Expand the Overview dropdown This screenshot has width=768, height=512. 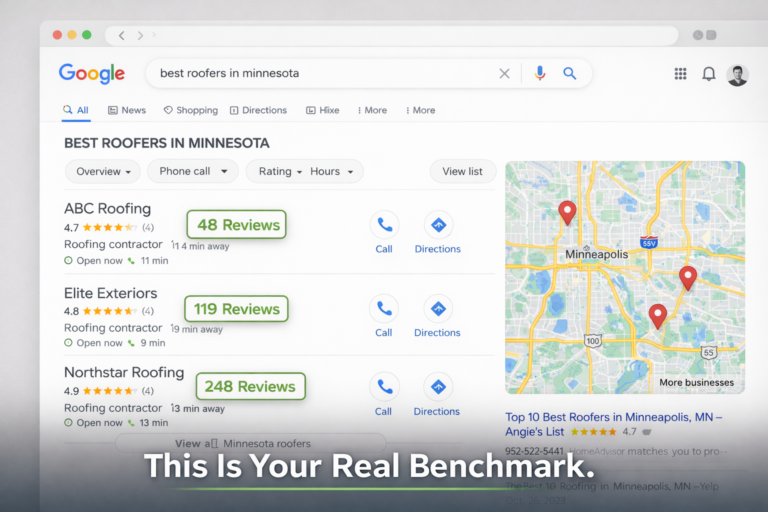(x=103, y=171)
